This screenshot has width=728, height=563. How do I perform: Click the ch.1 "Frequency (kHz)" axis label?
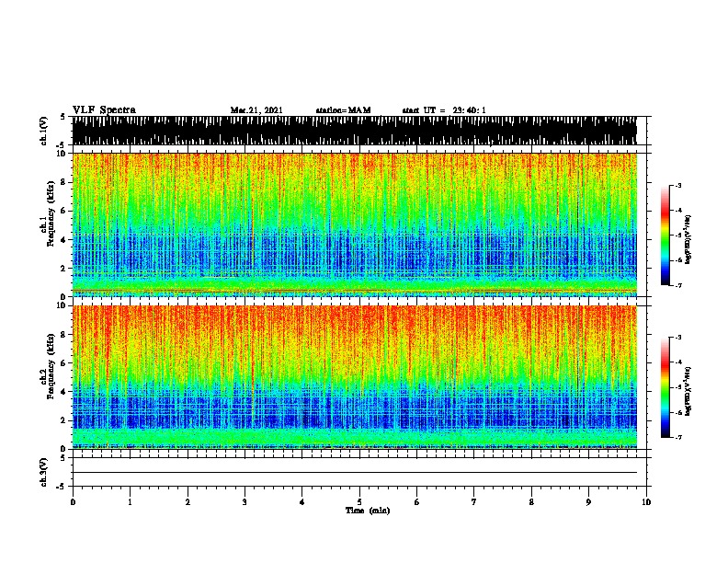click(51, 213)
